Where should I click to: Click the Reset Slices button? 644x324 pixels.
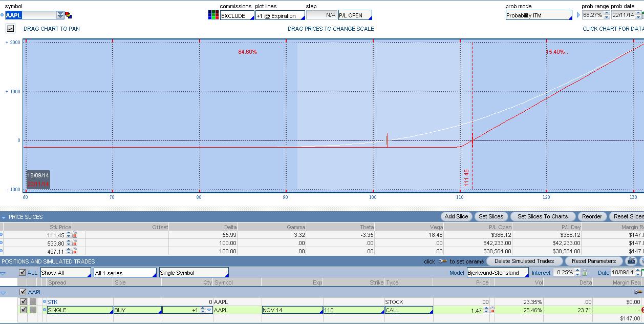pos(628,216)
